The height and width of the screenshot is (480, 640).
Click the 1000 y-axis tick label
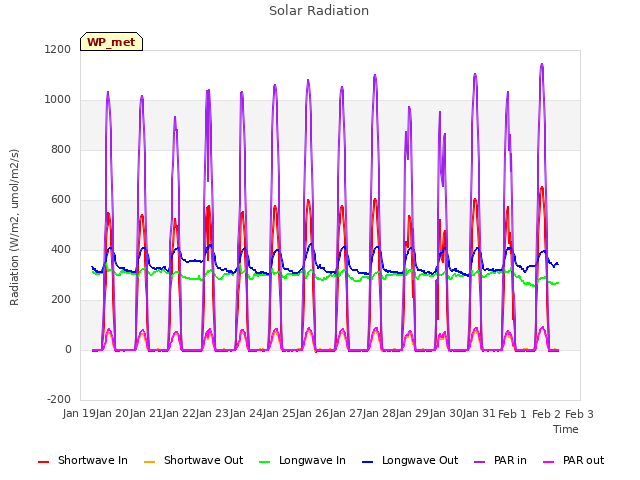tap(58, 100)
